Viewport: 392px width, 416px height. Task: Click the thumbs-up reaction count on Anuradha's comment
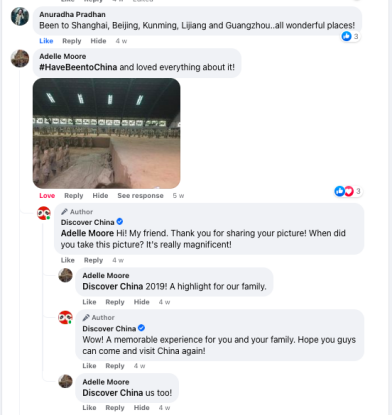(x=350, y=36)
